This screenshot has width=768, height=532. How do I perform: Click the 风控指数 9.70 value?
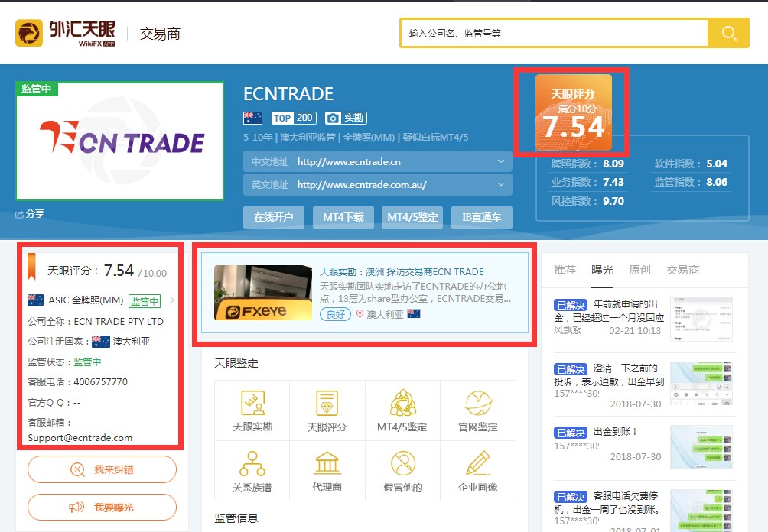(x=613, y=201)
